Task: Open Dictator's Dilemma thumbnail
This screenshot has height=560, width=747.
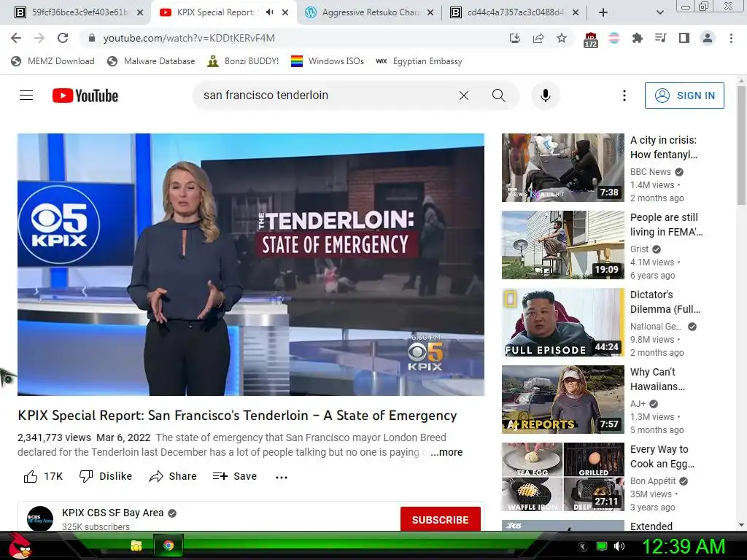Action: tap(562, 322)
